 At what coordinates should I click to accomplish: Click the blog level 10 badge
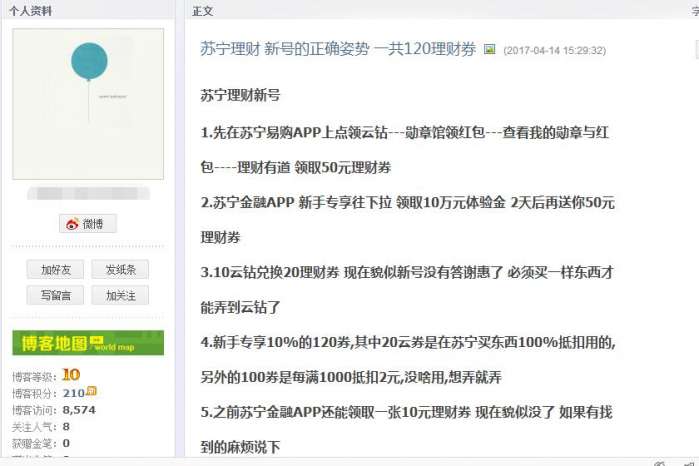(71, 375)
